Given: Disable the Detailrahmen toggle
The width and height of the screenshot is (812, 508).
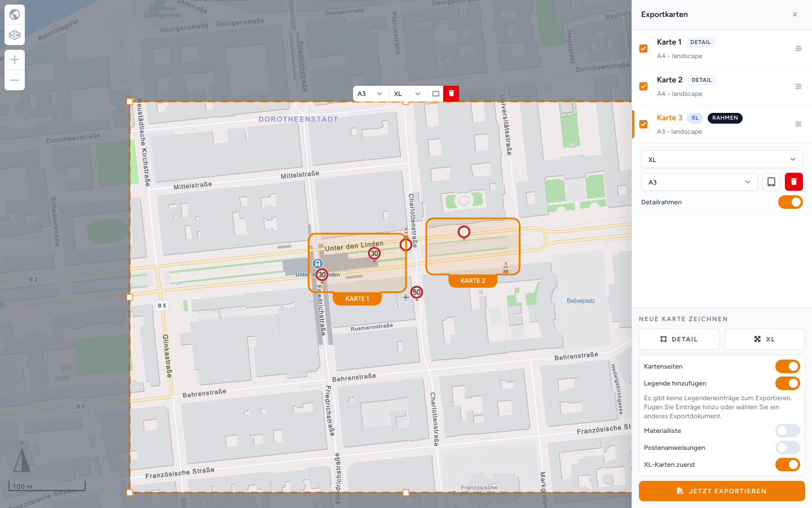Looking at the screenshot, I should 791,202.
